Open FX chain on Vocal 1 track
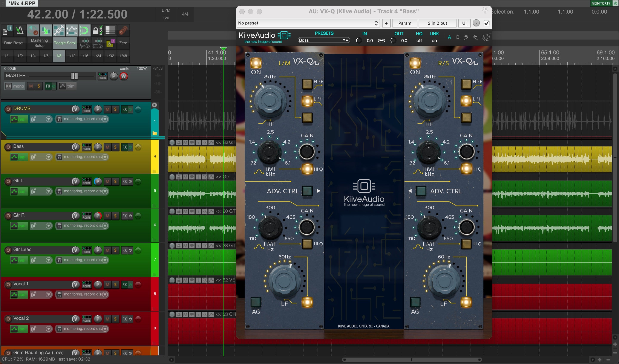 tap(124, 285)
